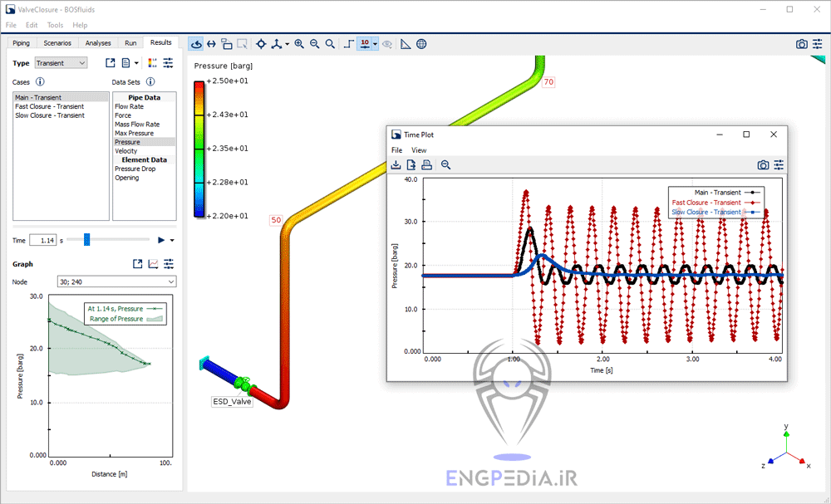Click the Time slider handle

(86, 240)
